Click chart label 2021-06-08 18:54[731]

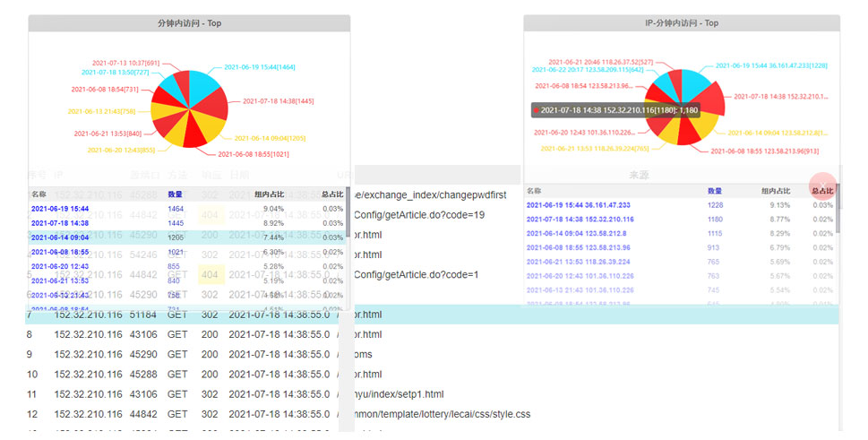(x=105, y=89)
